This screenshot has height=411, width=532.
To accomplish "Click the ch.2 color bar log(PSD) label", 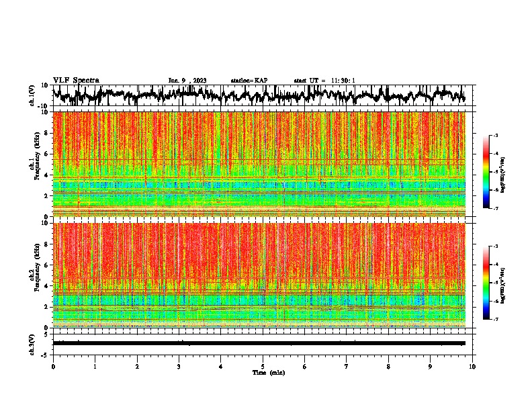I will point(502,286).
